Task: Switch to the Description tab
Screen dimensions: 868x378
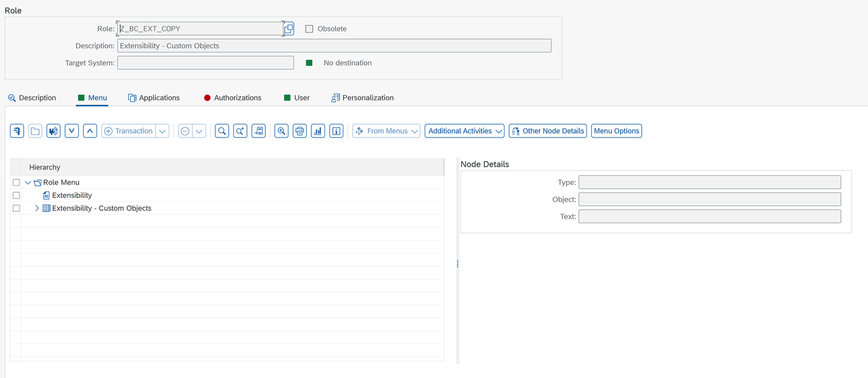Action: coord(32,98)
